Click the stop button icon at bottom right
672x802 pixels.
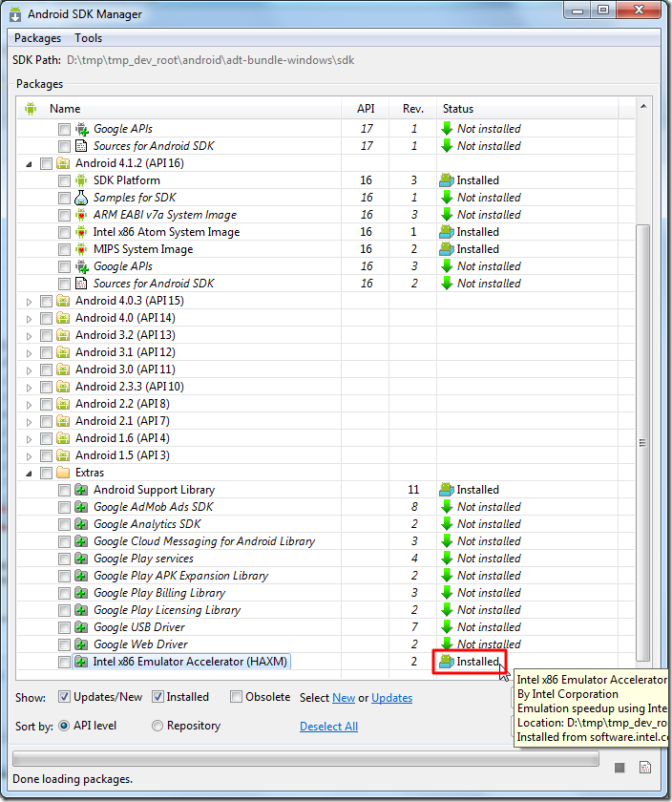point(619,767)
